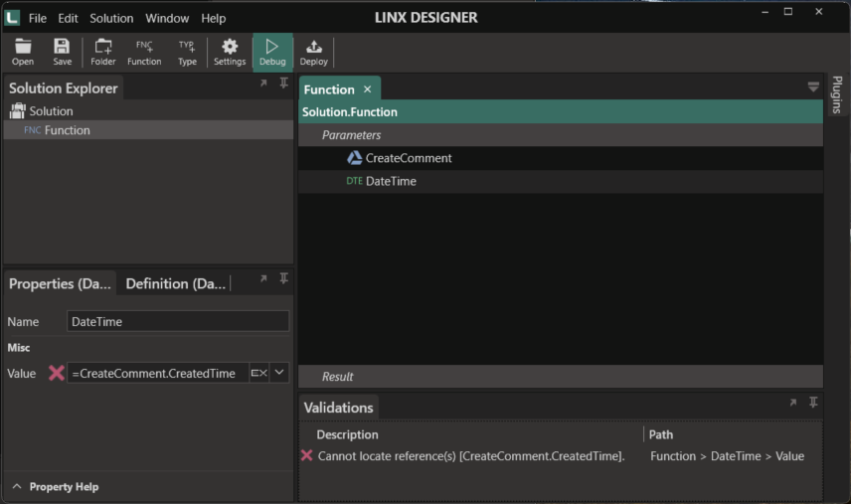Select the Validations panel tab

(x=338, y=408)
